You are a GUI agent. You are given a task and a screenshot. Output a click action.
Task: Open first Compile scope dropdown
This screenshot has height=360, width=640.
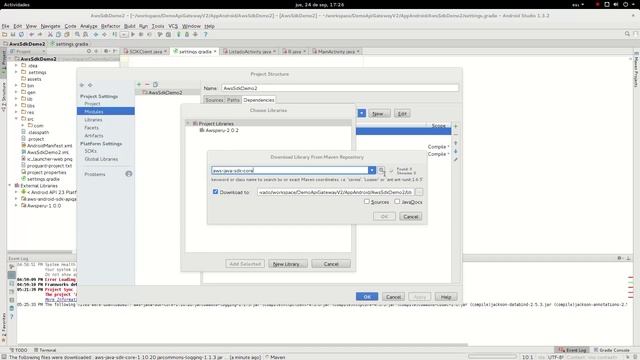[438, 147]
